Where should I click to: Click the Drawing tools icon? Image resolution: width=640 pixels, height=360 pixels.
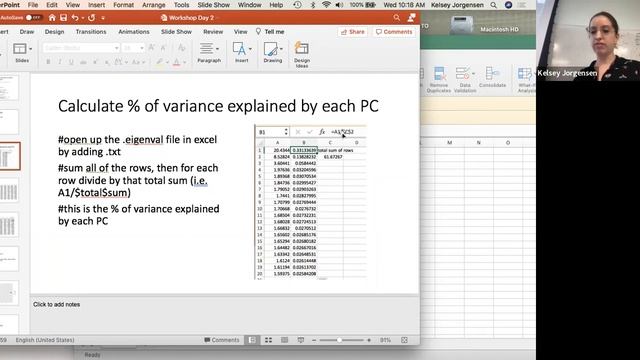[x=270, y=49]
